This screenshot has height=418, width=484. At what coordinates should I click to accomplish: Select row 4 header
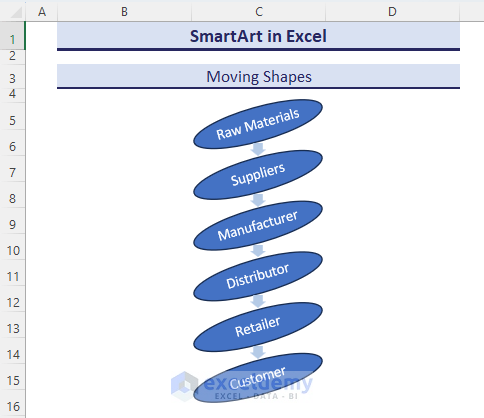pyautogui.click(x=12, y=96)
